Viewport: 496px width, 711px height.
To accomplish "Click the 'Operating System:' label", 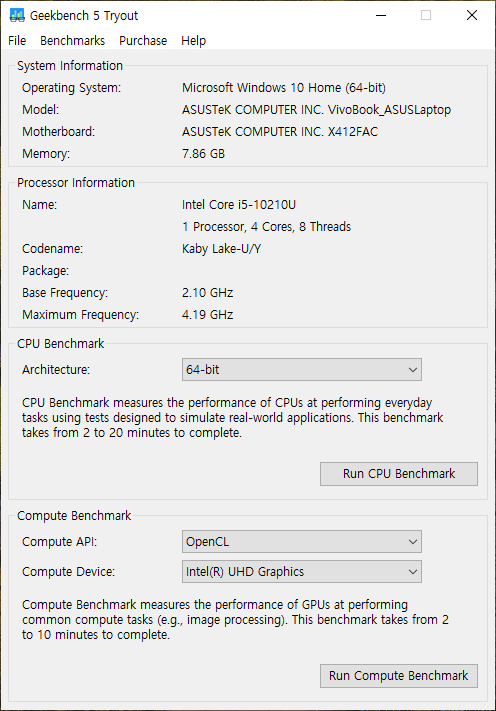I will click(x=72, y=88).
